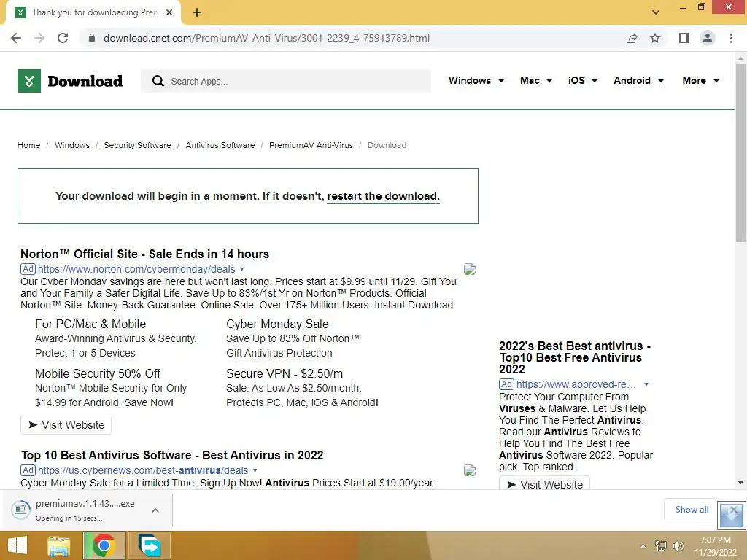The width and height of the screenshot is (747, 560).
Task: Click broken image icon beside Norton ad
Action: pyautogui.click(x=470, y=269)
